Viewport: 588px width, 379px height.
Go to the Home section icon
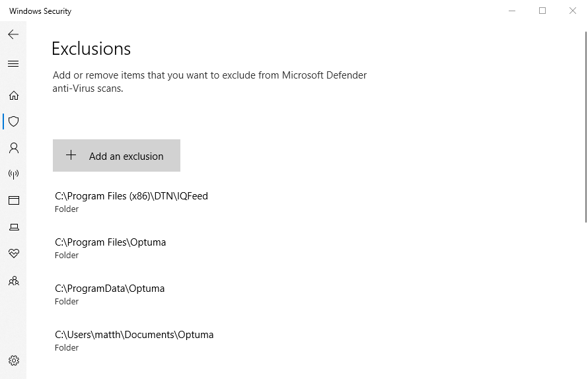coord(13,96)
